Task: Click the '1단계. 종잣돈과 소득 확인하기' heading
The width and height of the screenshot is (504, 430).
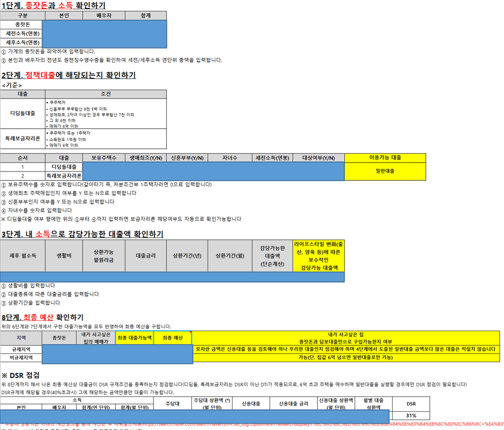Action: (53, 5)
